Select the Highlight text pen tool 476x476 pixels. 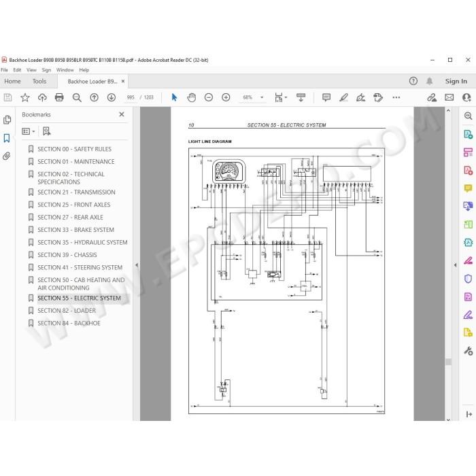[x=343, y=97]
